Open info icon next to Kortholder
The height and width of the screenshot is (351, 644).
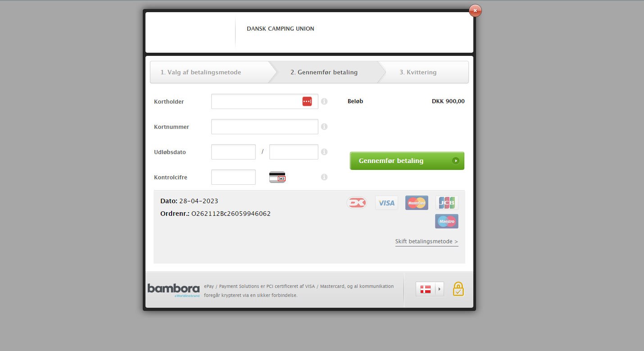[324, 101]
